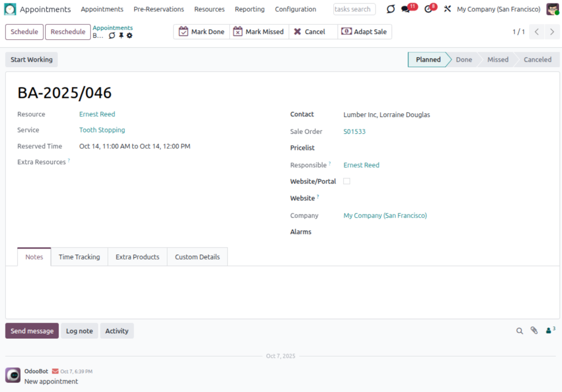Viewport: 562px width, 392px height.
Task: Attach a file using paperclip icon
Action: [x=534, y=331]
